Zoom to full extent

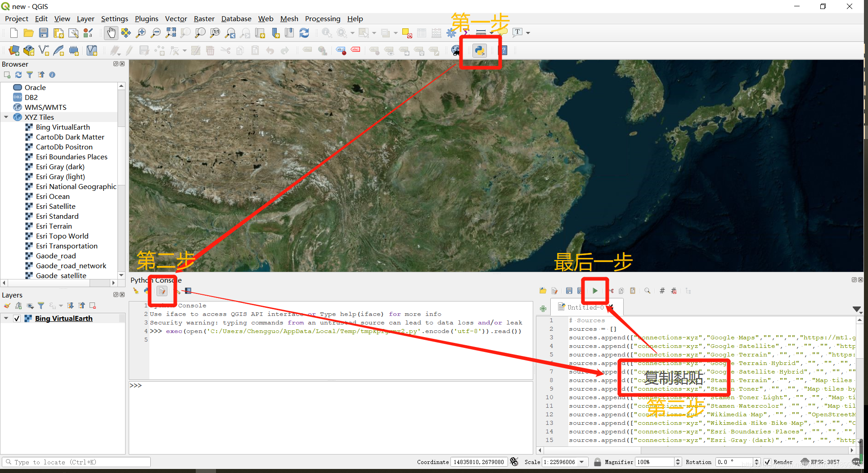point(171,33)
